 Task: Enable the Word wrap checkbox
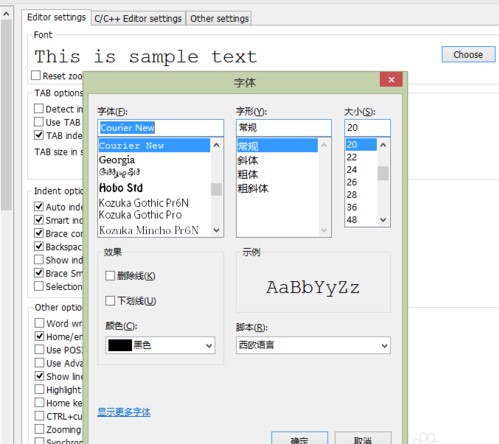coord(39,323)
